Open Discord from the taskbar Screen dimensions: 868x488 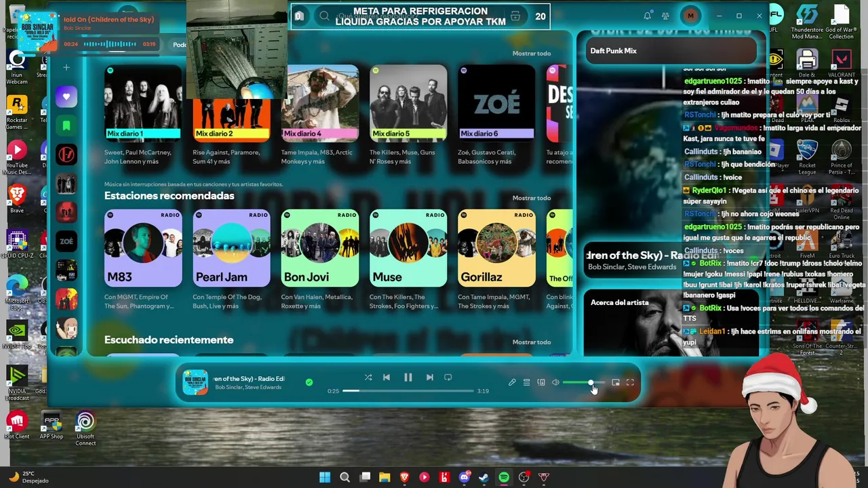tap(464, 477)
